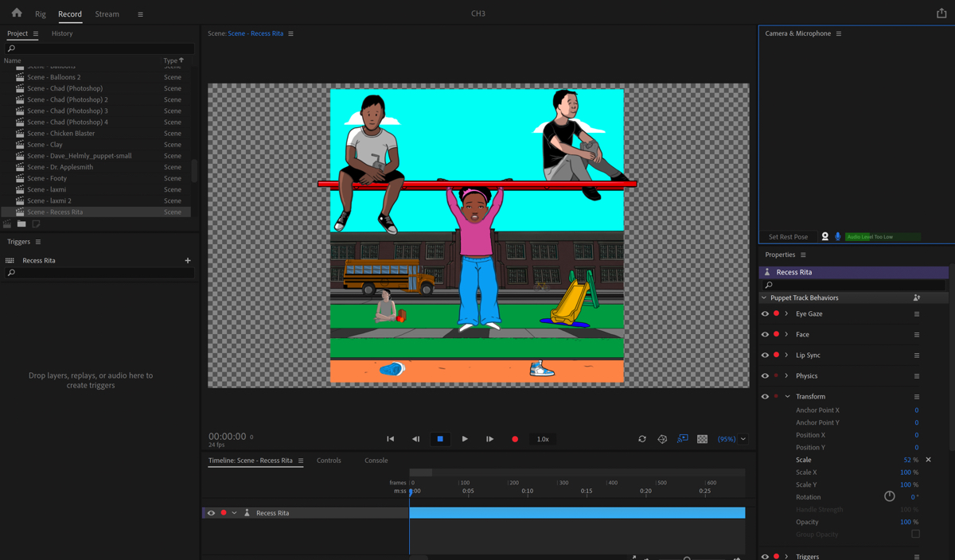Hide the Eye Gaze behavior

coord(766,314)
